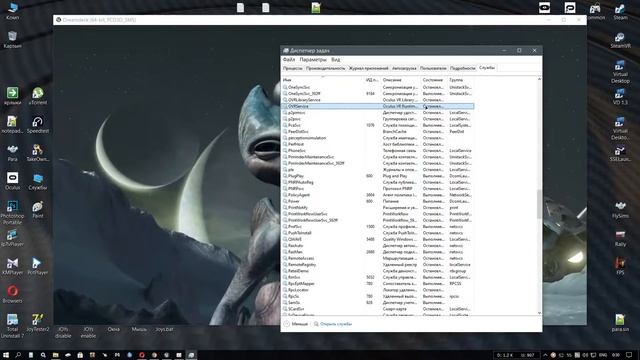Select the PeerDistSvc service row

[x=378, y=131]
